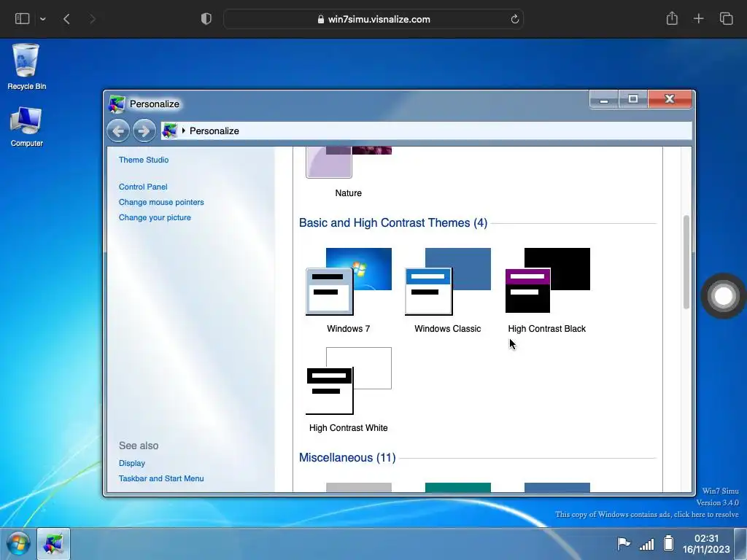Viewport: 747px width, 560px height.
Task: Click the taskbar clock showing 02:31
Action: point(706,543)
